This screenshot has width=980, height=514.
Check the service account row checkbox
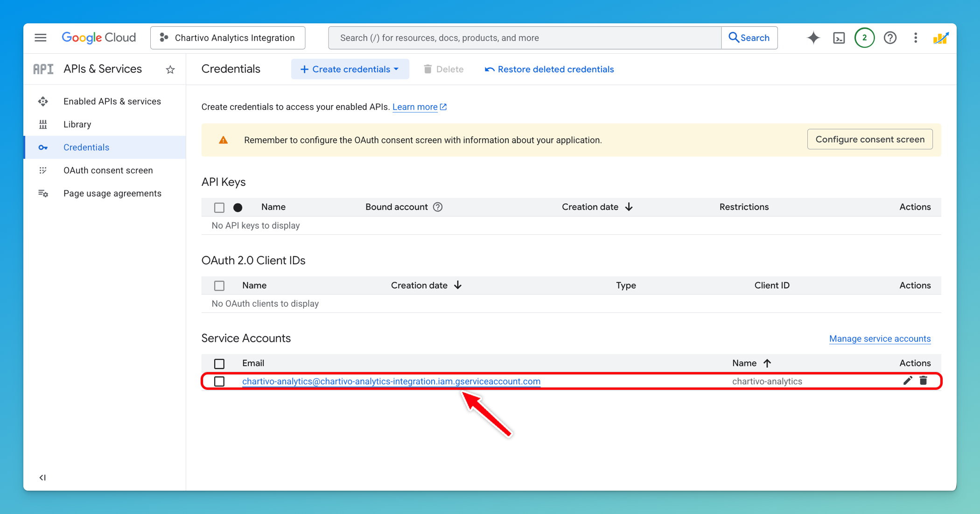[x=219, y=381]
